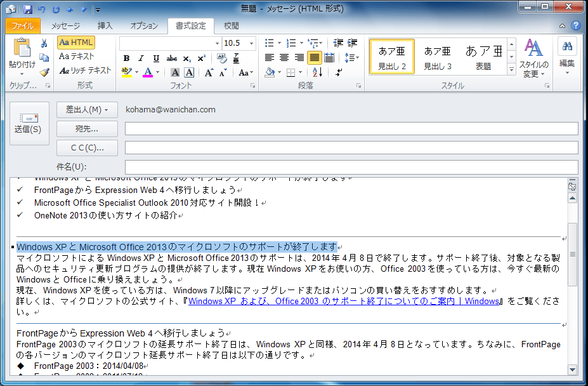The image size is (588, 386).
Task: Toggle Bold formatting
Action: (x=126, y=58)
